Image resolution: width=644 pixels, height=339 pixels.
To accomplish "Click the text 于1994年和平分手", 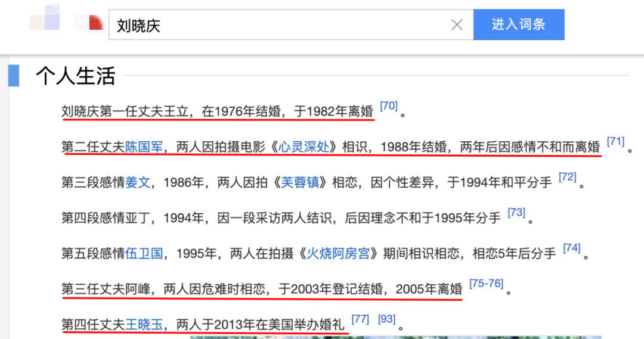I will point(500,182).
